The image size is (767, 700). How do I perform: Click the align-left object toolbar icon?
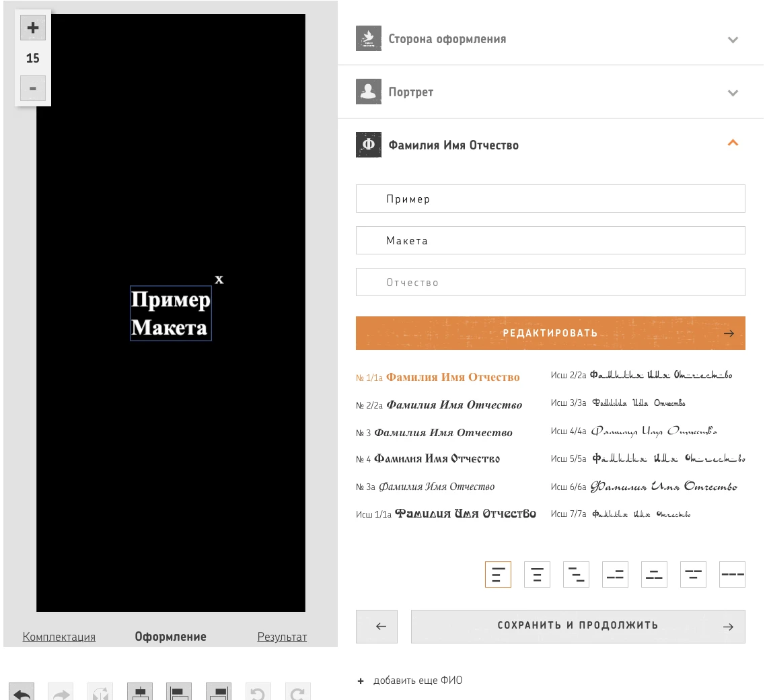[x=179, y=692]
